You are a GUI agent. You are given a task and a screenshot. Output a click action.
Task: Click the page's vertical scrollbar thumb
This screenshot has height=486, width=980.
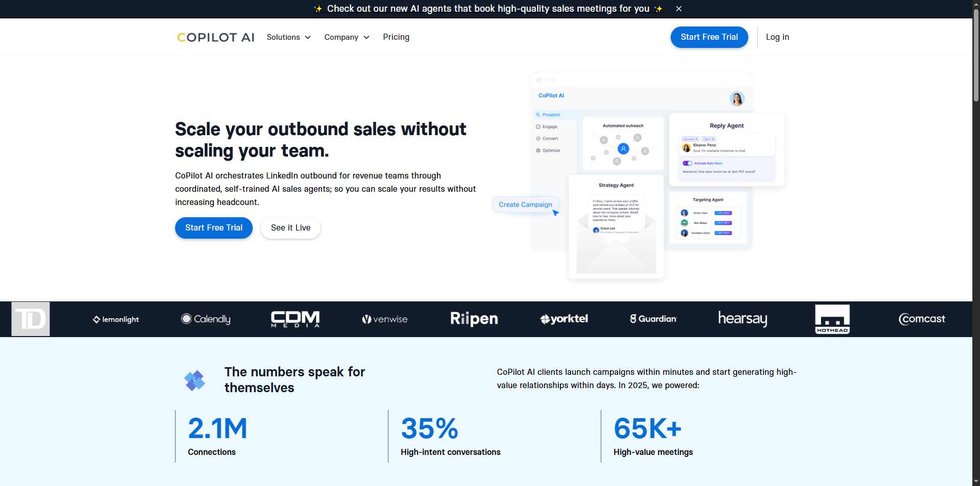pos(976,55)
